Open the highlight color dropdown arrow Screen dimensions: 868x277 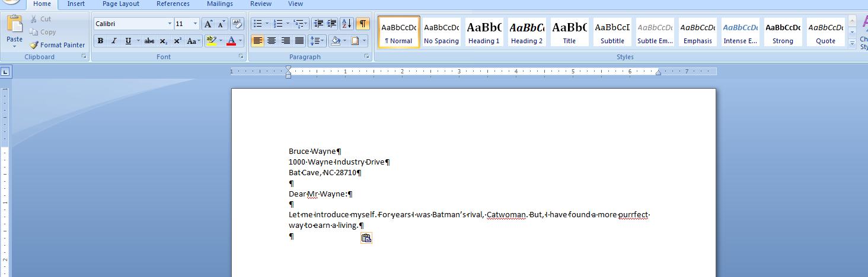[221, 41]
